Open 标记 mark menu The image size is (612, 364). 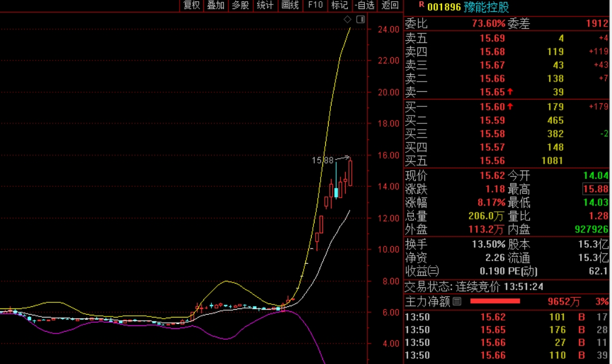339,6
